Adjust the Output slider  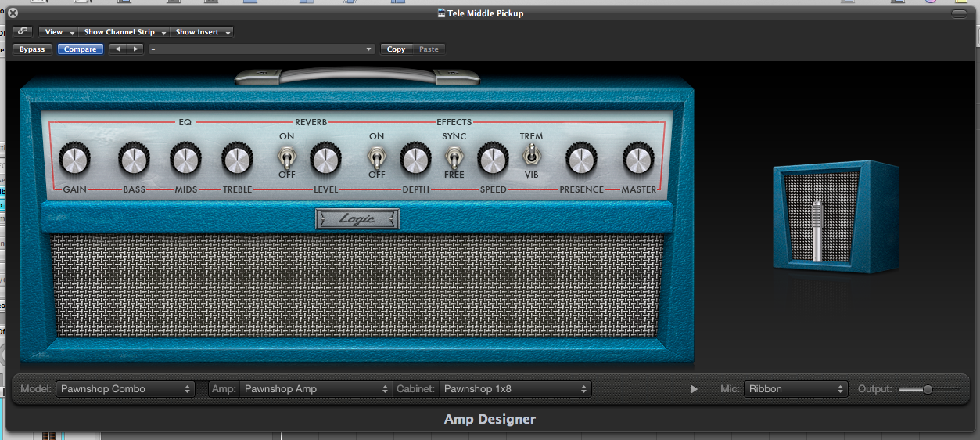tap(928, 389)
